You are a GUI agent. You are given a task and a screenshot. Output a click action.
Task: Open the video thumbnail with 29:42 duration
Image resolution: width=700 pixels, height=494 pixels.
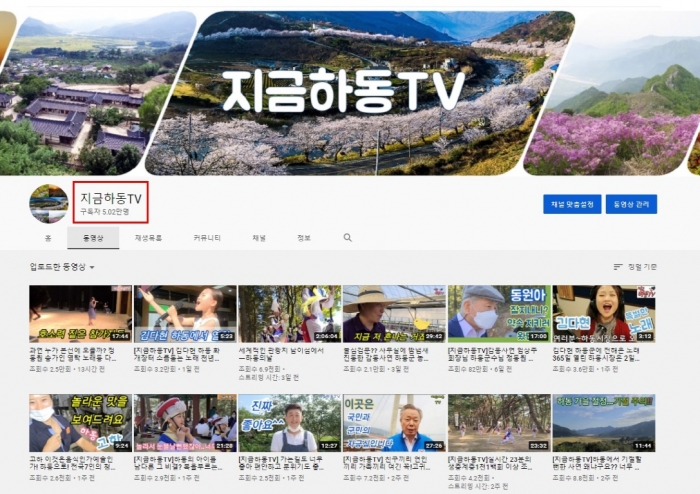pos(394,314)
